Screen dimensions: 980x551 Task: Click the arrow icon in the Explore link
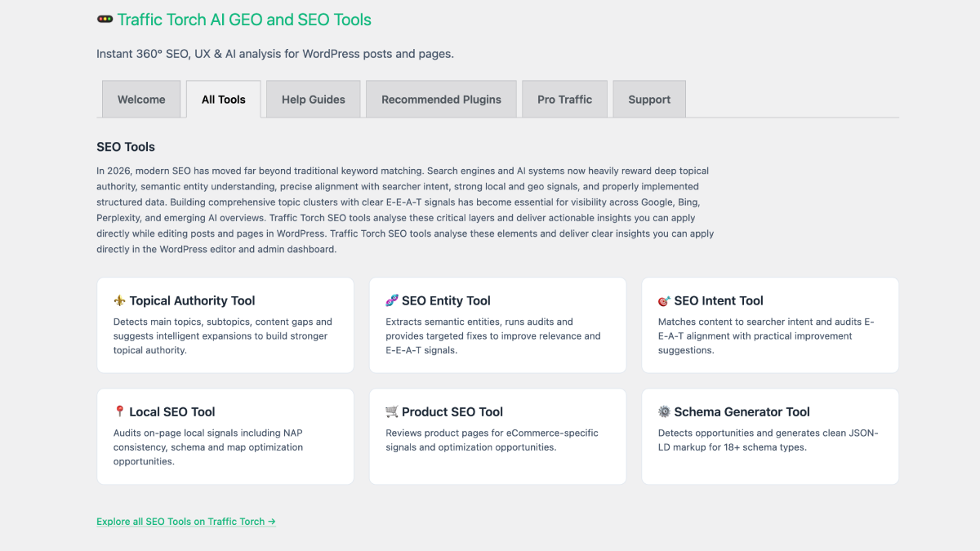[x=271, y=521]
